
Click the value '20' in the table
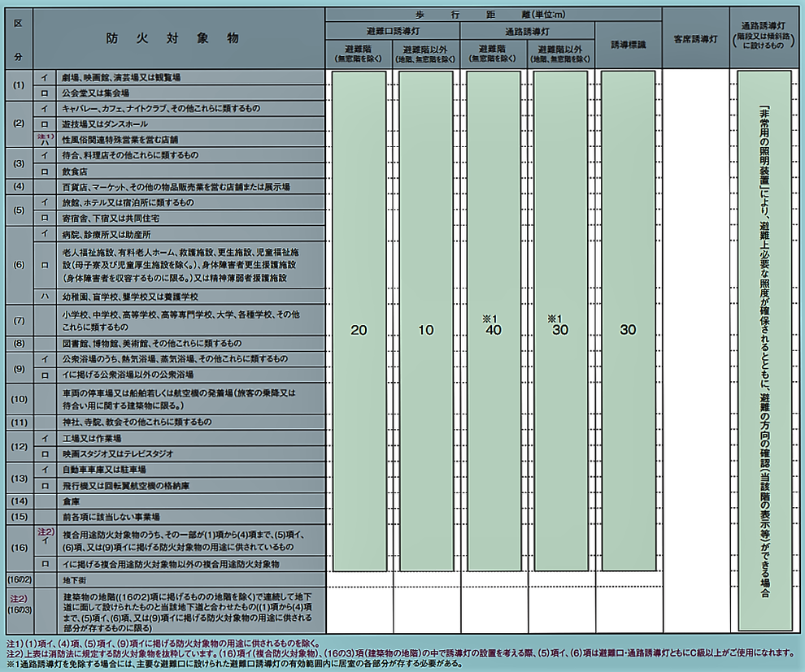pos(359,330)
